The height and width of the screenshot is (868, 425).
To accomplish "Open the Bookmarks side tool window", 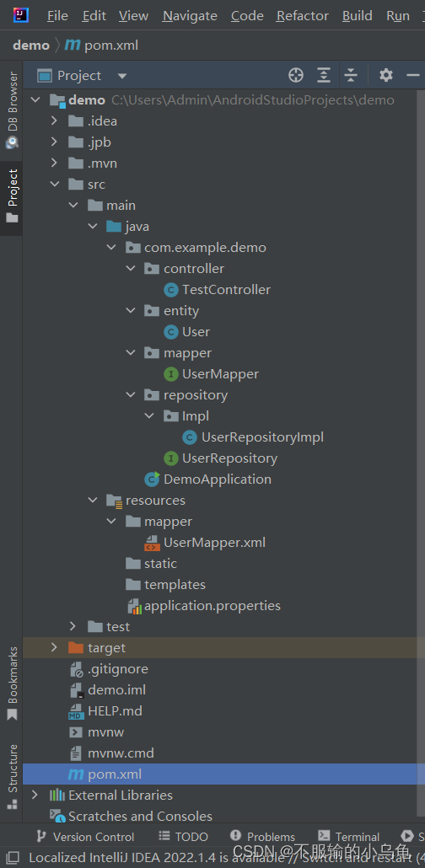I will pyautogui.click(x=12, y=683).
